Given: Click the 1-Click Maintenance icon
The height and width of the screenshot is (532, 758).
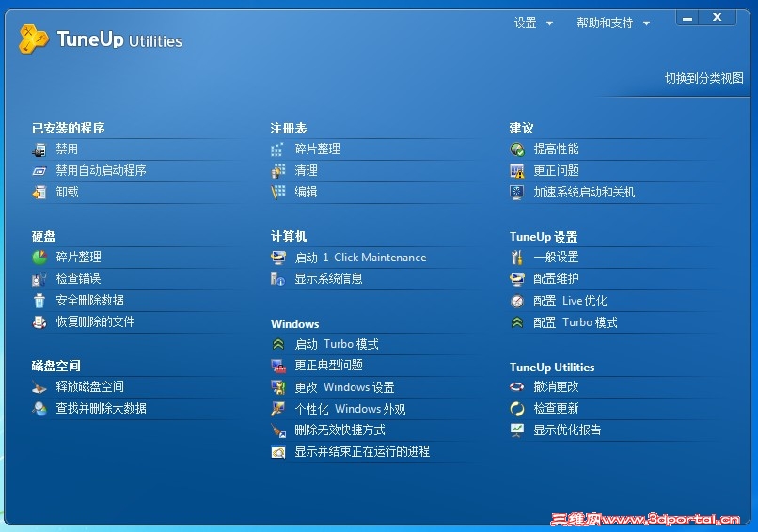Looking at the screenshot, I should (278, 258).
